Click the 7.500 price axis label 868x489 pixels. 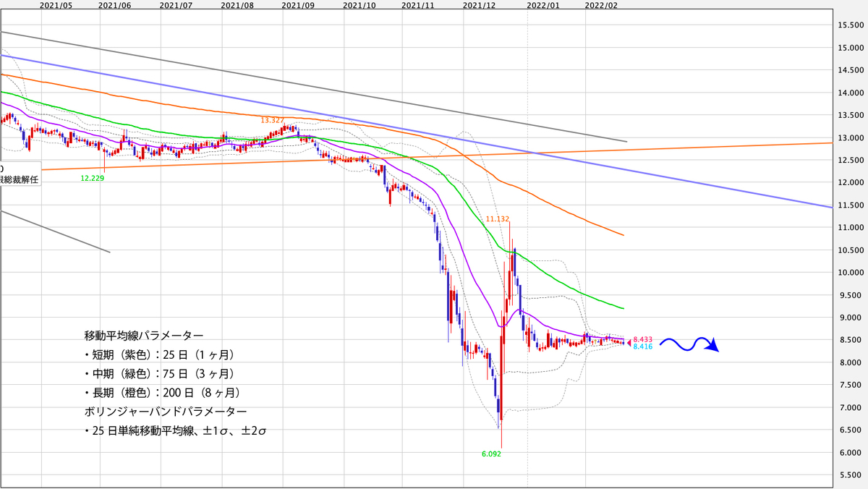pyautogui.click(x=851, y=385)
